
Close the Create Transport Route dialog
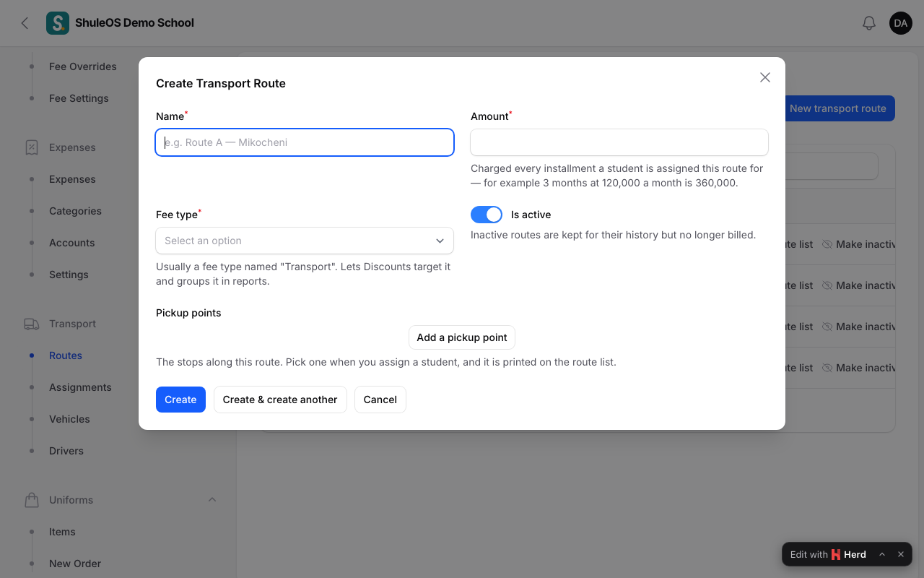tap(765, 77)
